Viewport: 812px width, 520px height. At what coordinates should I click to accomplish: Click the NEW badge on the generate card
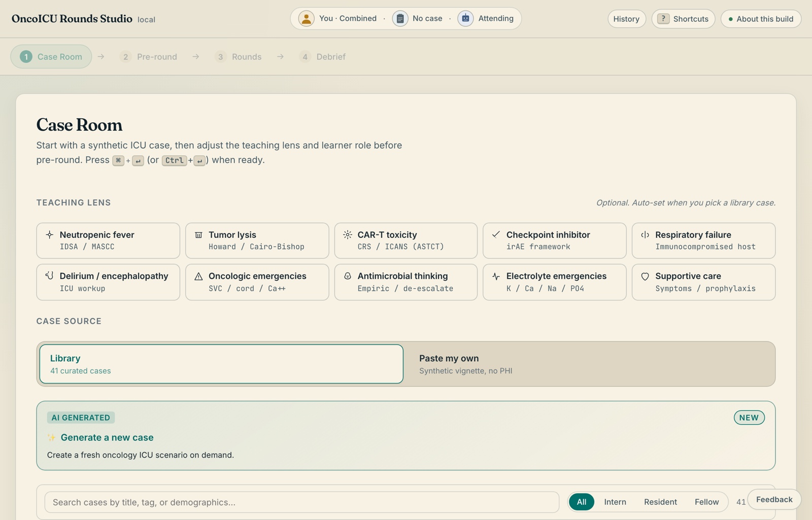(x=749, y=418)
